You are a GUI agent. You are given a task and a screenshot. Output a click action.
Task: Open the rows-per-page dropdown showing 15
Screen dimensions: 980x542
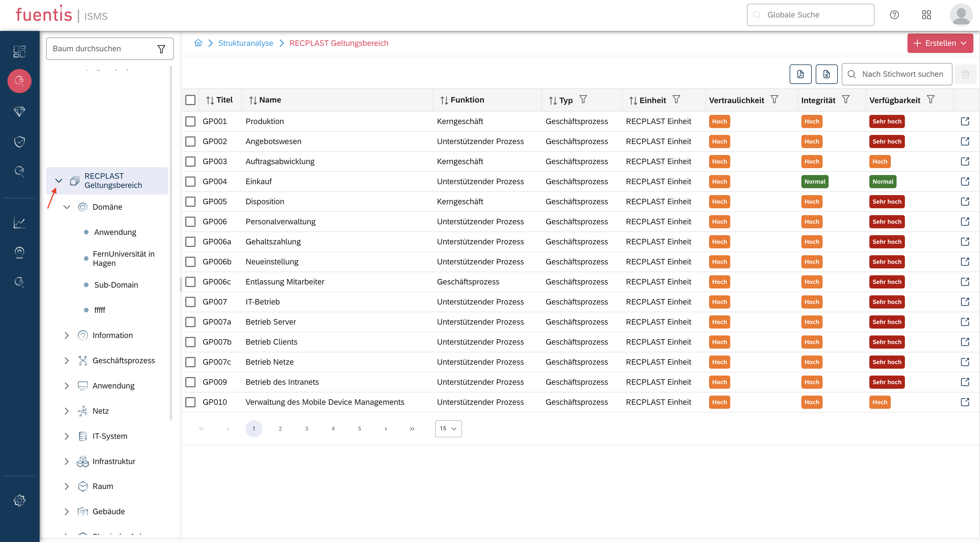448,428
